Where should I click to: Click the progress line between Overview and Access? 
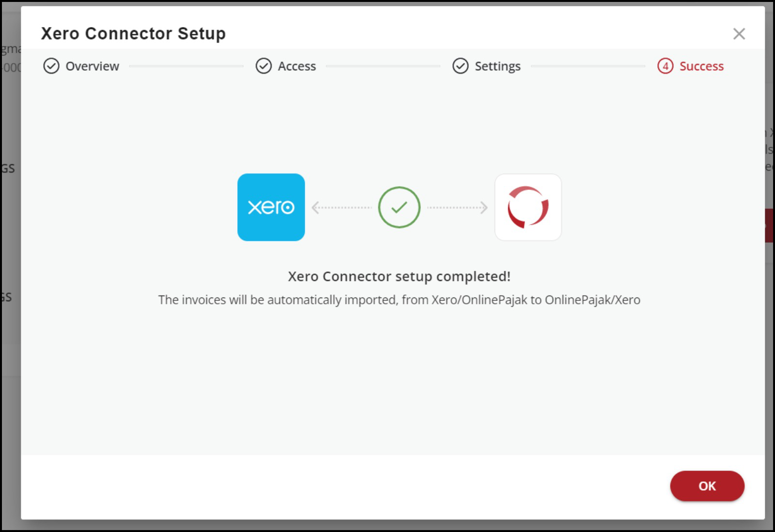click(186, 66)
